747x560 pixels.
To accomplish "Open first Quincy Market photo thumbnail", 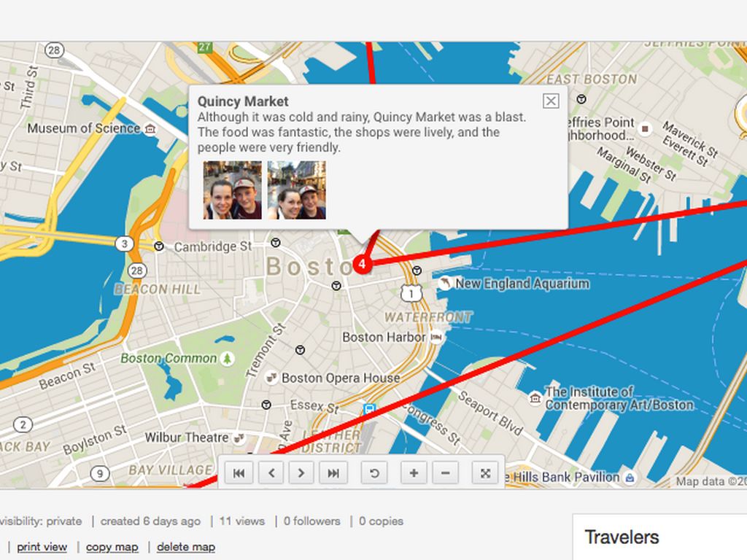I will (233, 190).
